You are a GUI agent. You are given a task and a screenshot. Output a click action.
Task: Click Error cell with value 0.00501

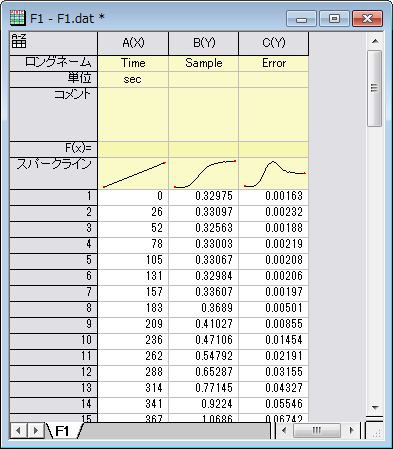tap(274, 309)
